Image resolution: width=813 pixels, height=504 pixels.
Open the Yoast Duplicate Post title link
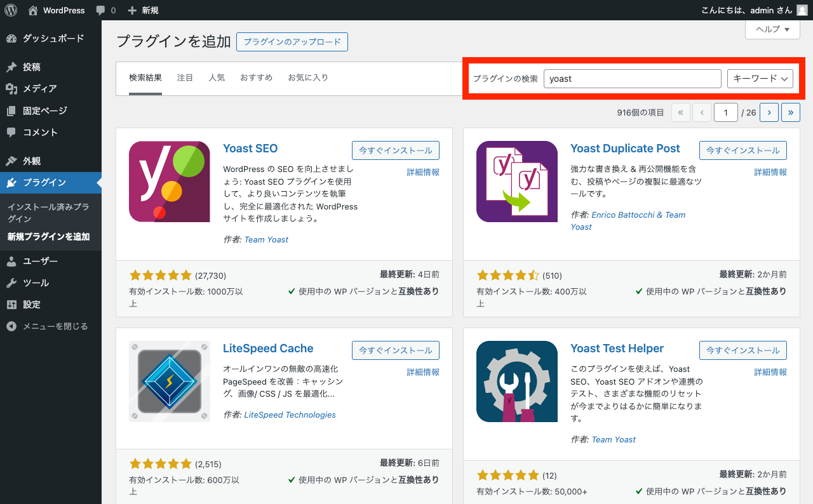point(625,149)
